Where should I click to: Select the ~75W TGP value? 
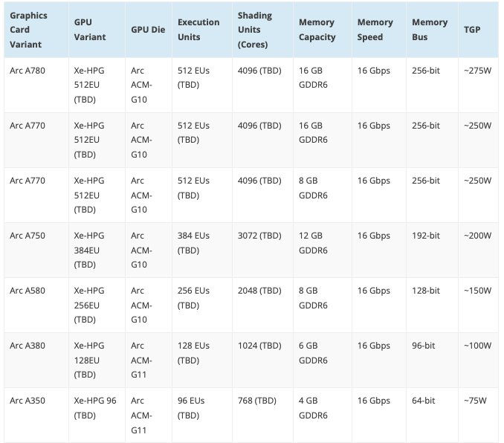pyautogui.click(x=475, y=400)
